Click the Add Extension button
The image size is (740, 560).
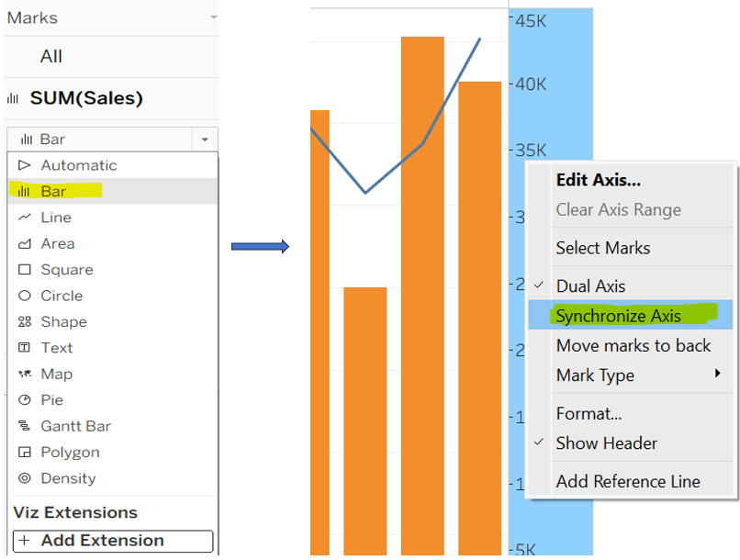pos(112,541)
